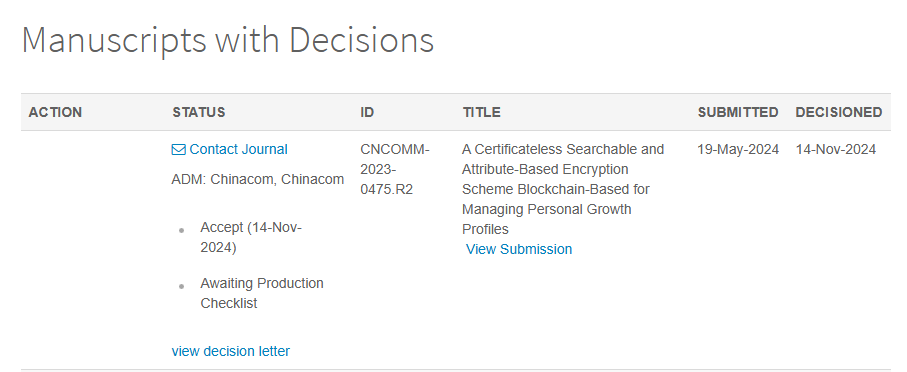Click the ADM: Chinacom, Chinacom text

258,180
